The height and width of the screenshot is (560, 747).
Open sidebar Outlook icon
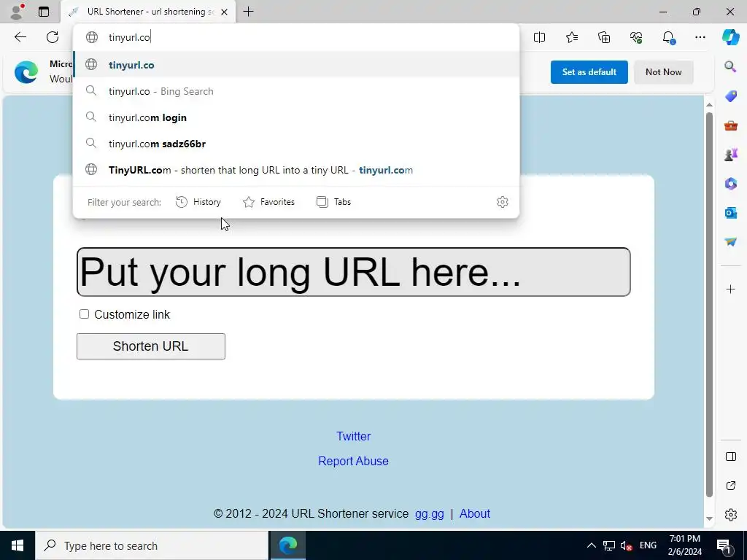(730, 212)
